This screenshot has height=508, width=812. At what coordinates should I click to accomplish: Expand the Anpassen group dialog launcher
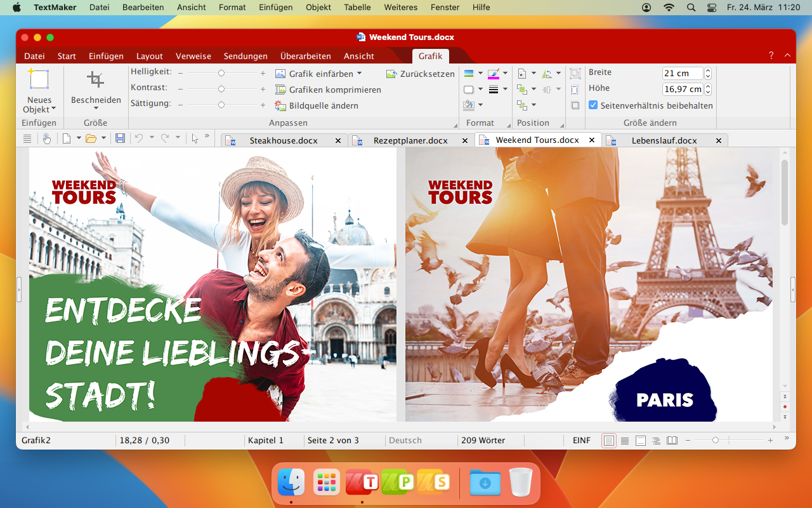(455, 125)
